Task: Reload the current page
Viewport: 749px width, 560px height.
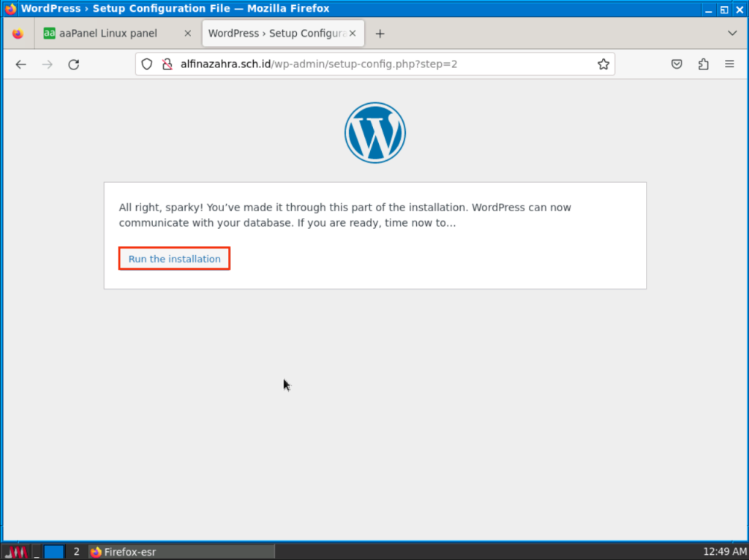Action: (x=73, y=64)
